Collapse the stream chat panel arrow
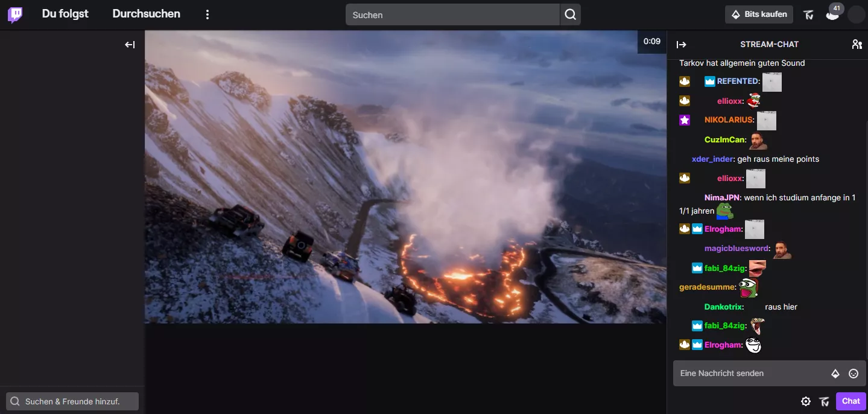Image resolution: width=868 pixels, height=414 pixels. (681, 45)
